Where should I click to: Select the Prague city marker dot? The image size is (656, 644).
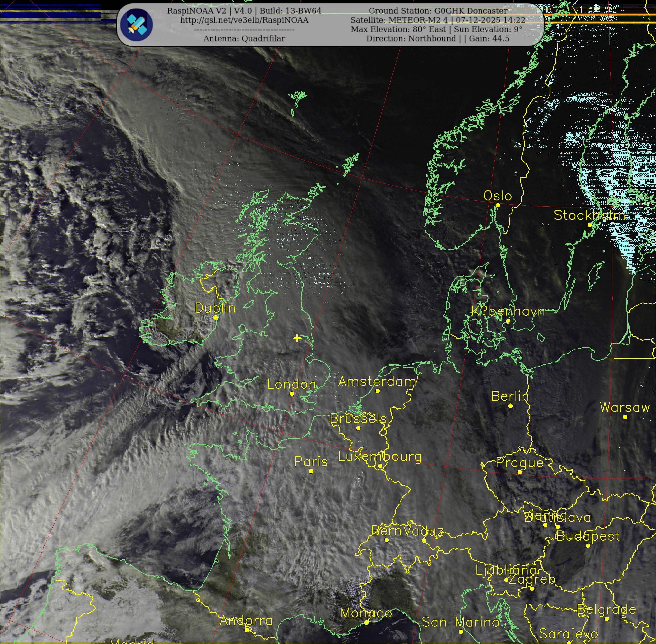520,472
